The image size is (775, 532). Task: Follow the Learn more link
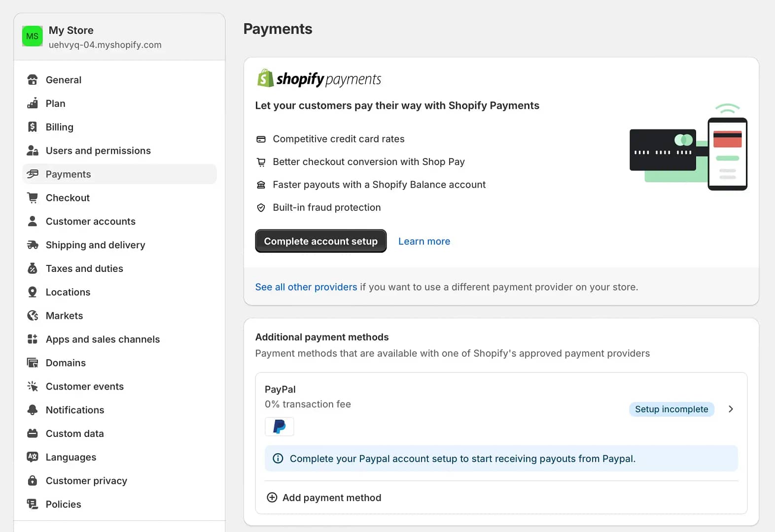coord(424,241)
